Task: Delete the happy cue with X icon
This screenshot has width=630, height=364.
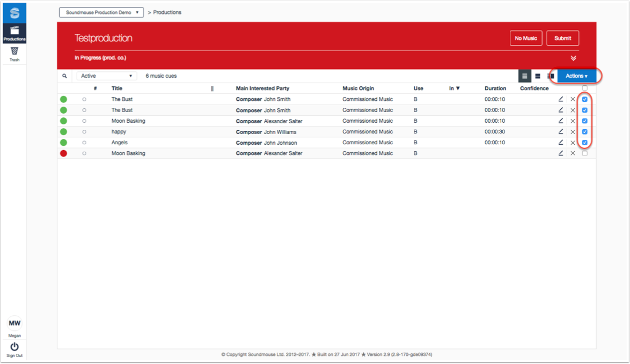Action: coord(573,132)
